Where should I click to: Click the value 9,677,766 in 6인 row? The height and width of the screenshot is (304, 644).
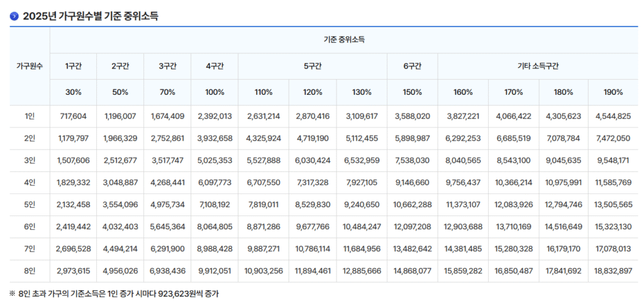tap(313, 227)
